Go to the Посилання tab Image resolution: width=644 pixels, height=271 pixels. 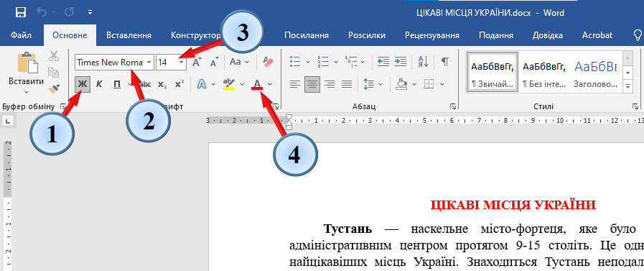pyautogui.click(x=307, y=35)
